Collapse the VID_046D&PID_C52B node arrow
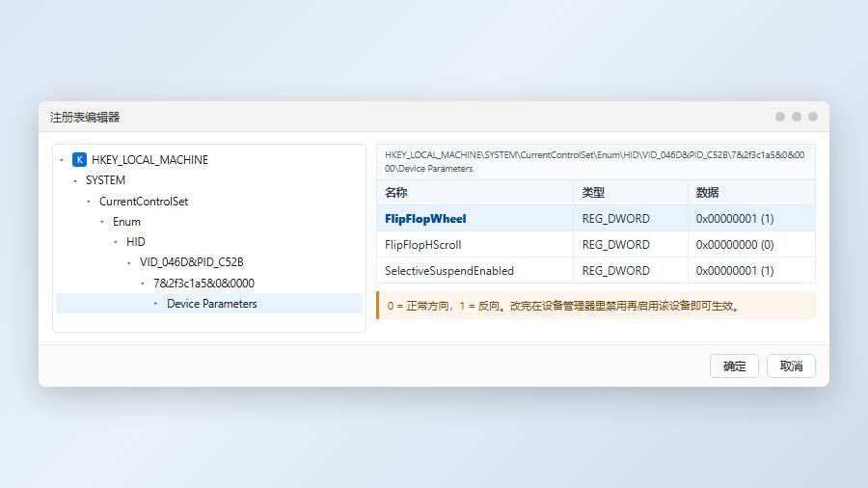Image resolution: width=868 pixels, height=488 pixels. [129, 263]
